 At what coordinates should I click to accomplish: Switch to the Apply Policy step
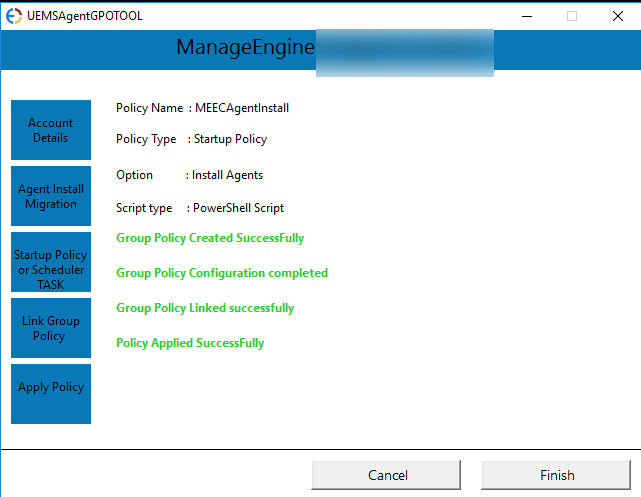point(51,394)
